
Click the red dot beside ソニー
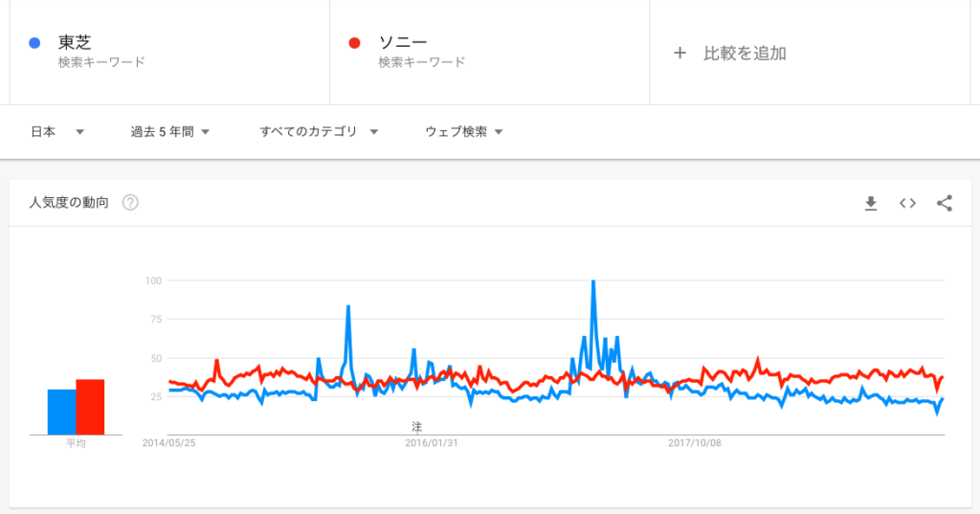355,43
